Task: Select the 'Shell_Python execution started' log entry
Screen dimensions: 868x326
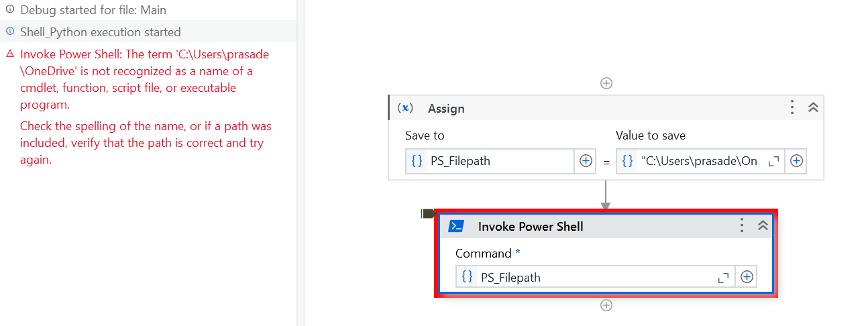Action: 100,32
